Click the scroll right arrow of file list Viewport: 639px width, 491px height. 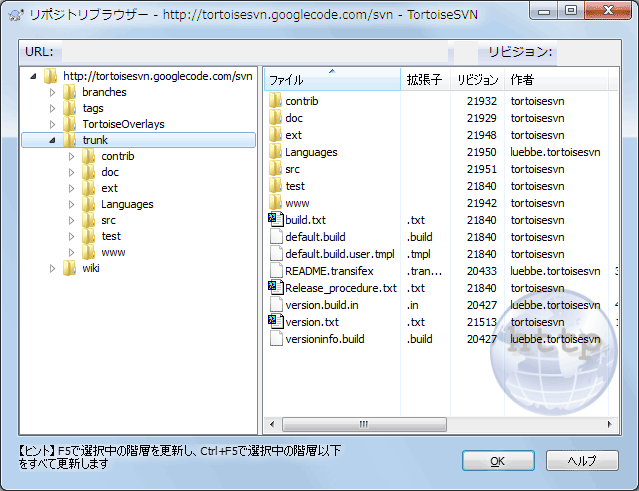tap(610, 424)
